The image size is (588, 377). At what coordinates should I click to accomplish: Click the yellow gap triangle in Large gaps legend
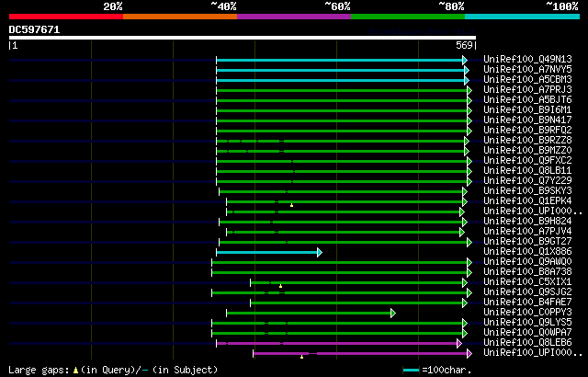pyautogui.click(x=75, y=371)
